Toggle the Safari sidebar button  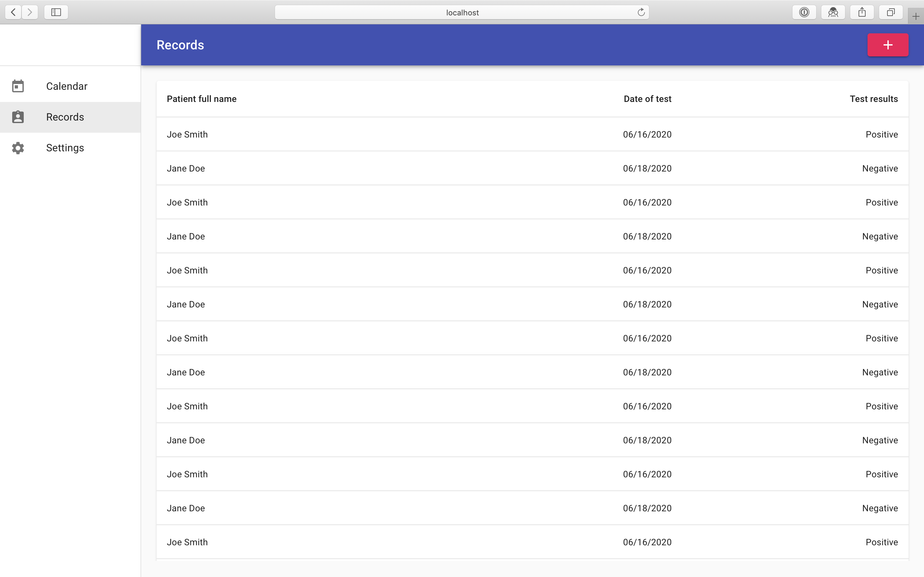tap(56, 12)
